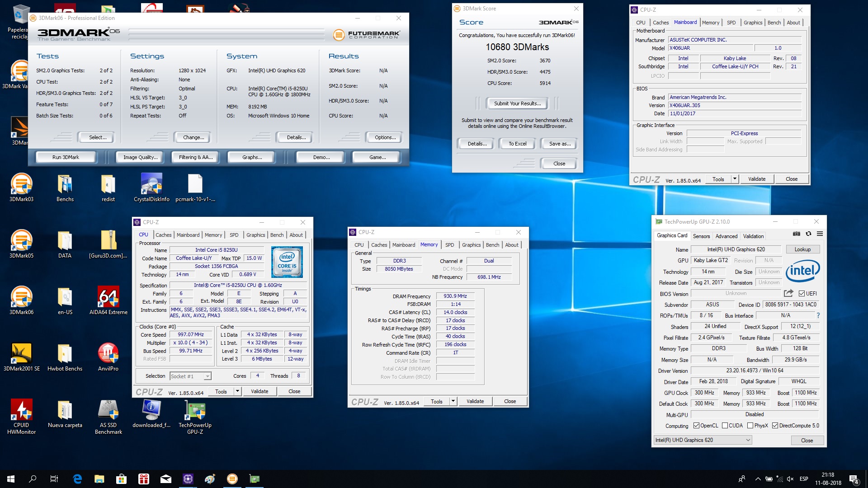Image resolution: width=868 pixels, height=488 pixels.
Task: Show hidden system tray icons chevron
Action: (758, 479)
